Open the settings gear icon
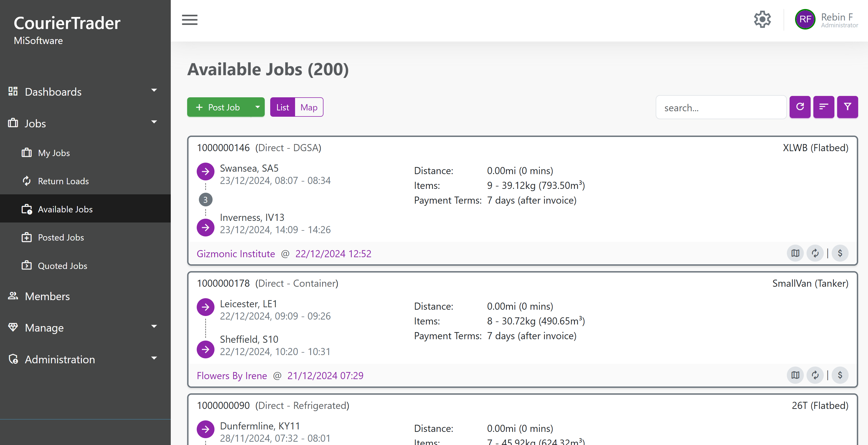The width and height of the screenshot is (868, 445). click(x=762, y=20)
